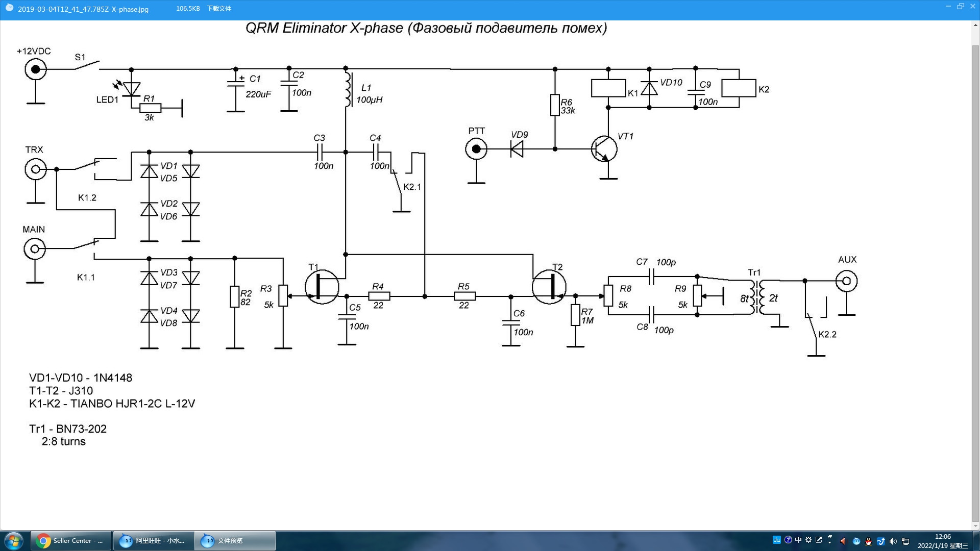This screenshot has width=980, height=551.
Task: Click the scrollbar down arrow
Action: (x=975, y=526)
